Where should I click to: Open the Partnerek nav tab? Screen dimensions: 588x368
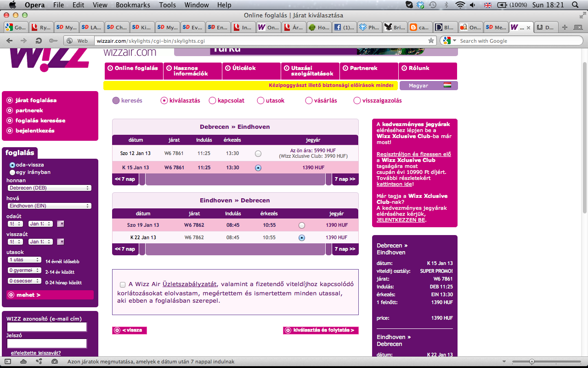coord(369,71)
